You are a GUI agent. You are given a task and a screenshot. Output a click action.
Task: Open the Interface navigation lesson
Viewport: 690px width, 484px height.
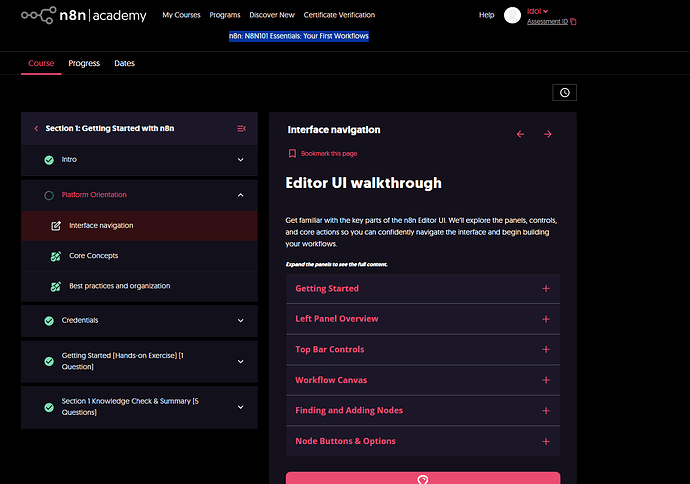coord(139,226)
